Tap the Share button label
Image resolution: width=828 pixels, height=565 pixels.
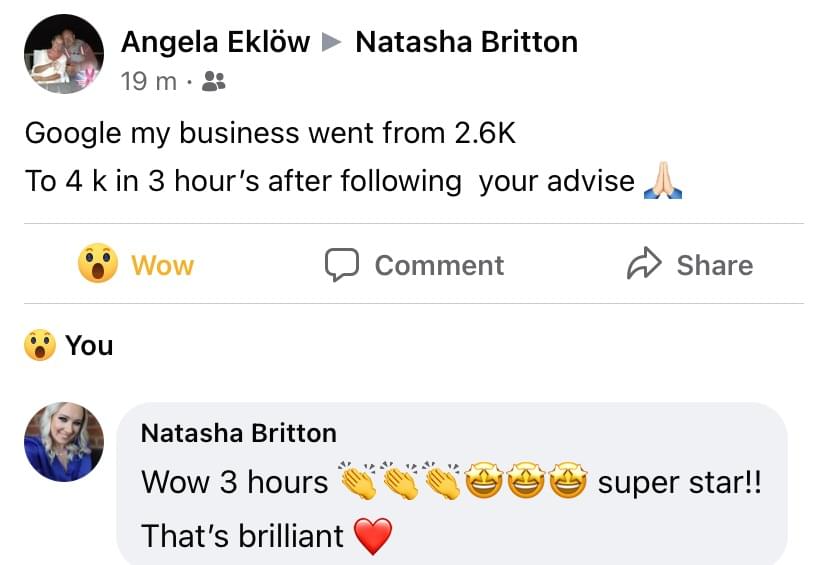(x=714, y=265)
